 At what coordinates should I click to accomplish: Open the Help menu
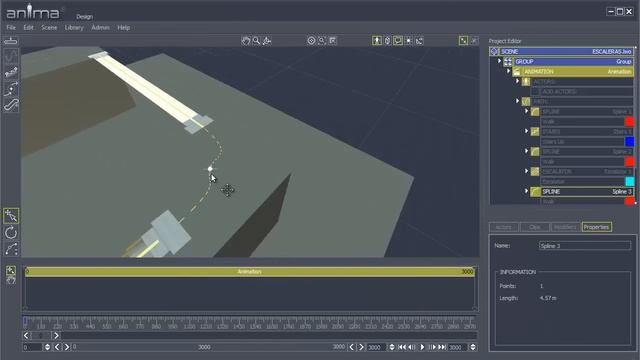124,27
